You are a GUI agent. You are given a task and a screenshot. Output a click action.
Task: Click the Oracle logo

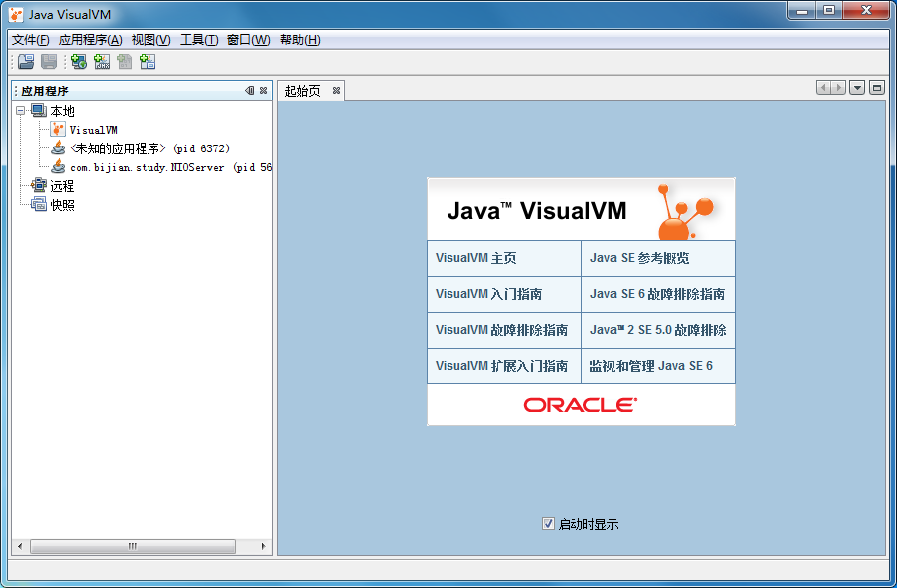point(580,405)
